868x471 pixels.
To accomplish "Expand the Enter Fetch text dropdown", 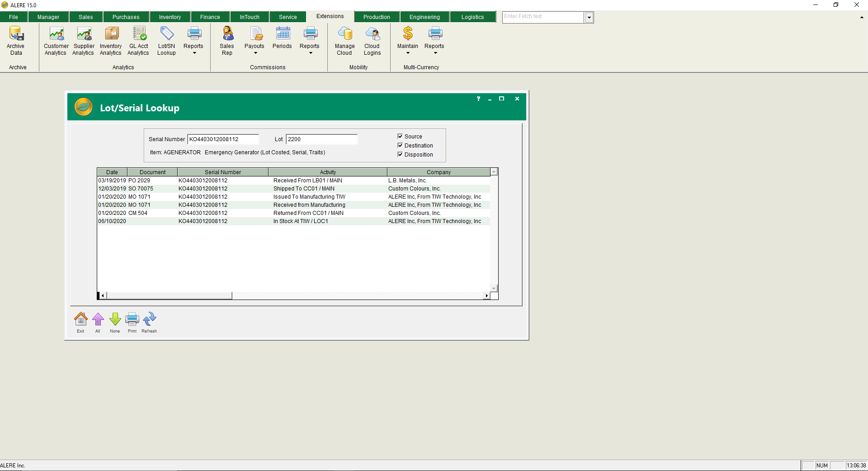I will pos(589,17).
